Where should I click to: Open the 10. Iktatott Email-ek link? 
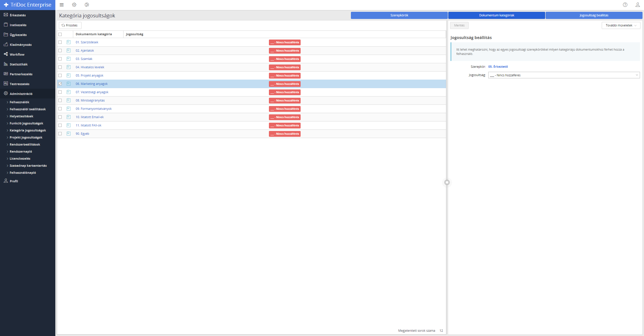coord(90,117)
